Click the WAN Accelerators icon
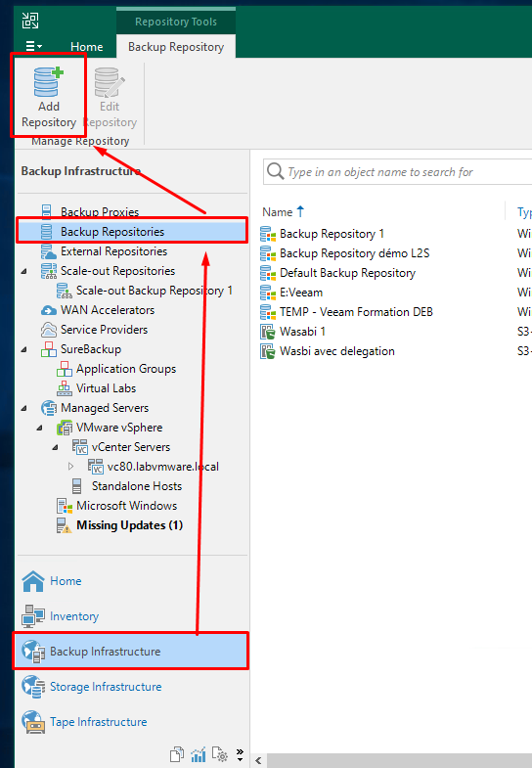532x768 pixels. click(49, 310)
